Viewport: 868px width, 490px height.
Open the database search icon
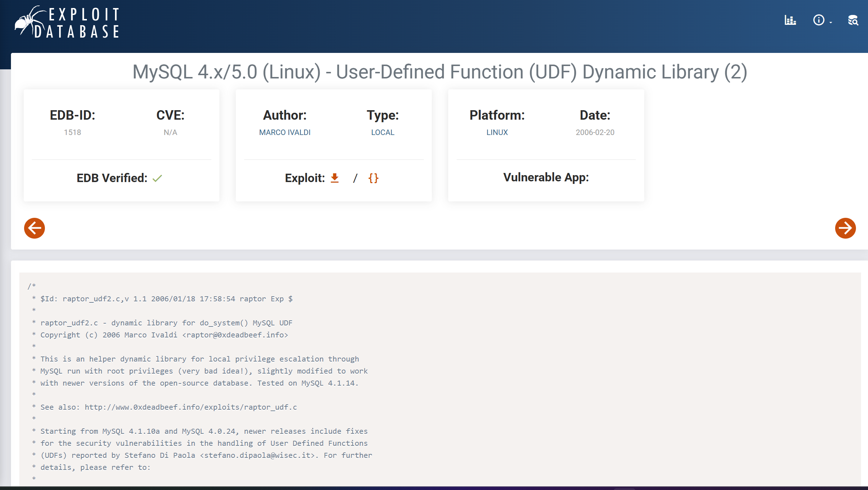coord(853,20)
